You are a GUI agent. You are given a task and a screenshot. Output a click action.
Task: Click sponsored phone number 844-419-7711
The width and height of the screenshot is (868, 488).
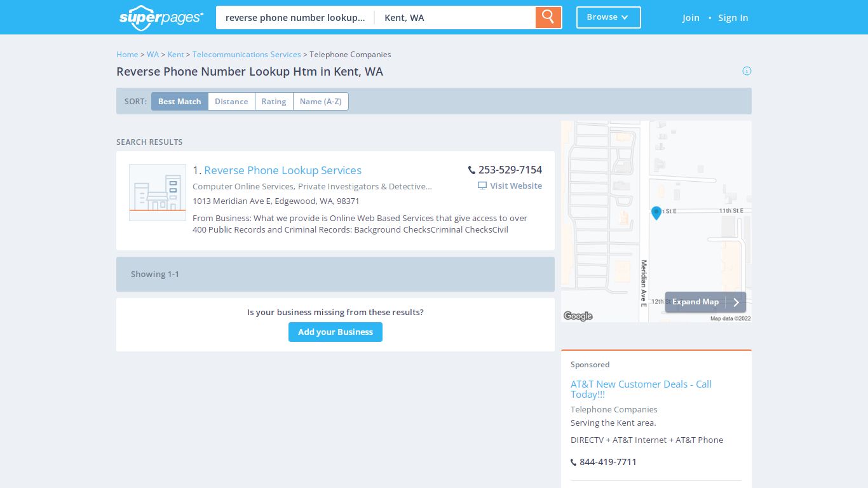[x=608, y=462]
